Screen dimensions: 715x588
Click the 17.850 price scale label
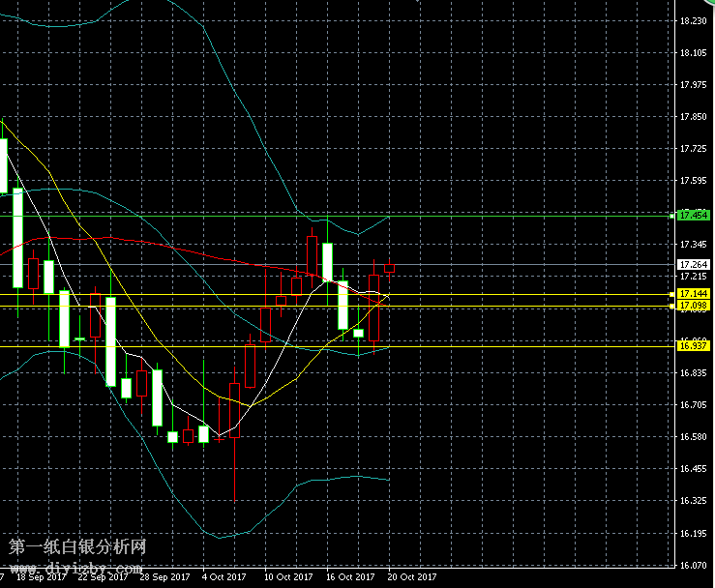[x=693, y=117]
